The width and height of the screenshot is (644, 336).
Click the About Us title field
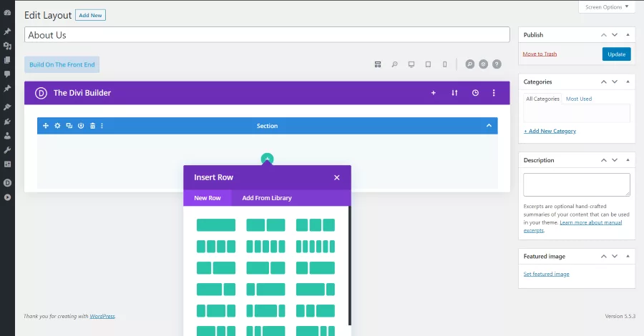[267, 35]
